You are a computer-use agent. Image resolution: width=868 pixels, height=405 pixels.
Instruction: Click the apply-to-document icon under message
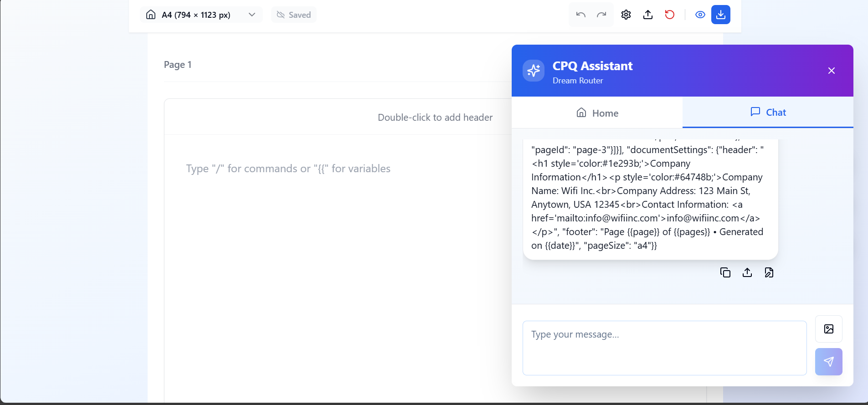[x=769, y=272]
